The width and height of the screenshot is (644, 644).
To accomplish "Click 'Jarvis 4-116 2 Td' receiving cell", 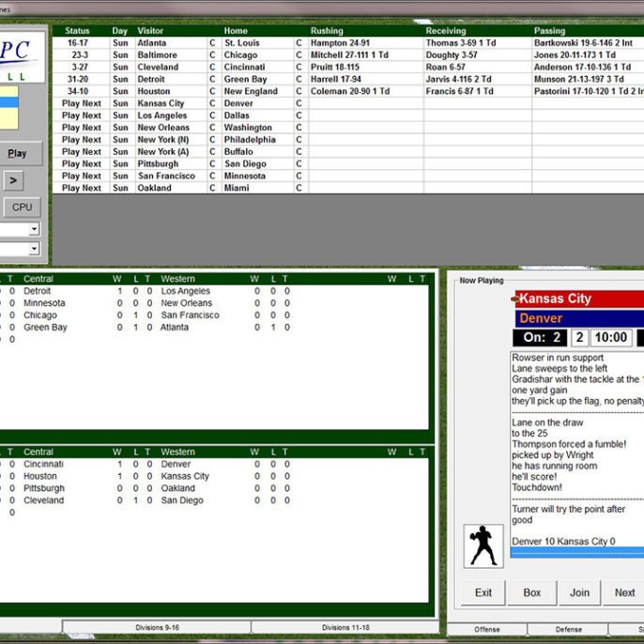I will coord(478,79).
